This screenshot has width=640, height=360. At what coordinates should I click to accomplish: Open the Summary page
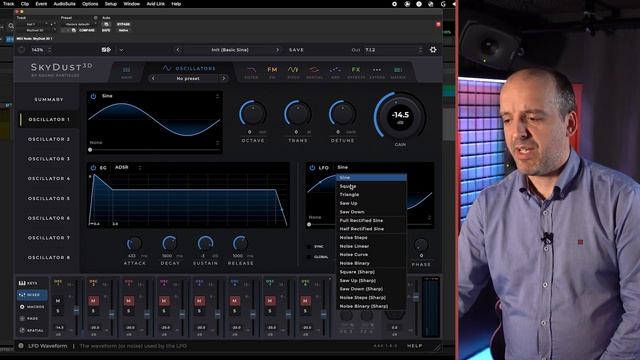(x=49, y=99)
